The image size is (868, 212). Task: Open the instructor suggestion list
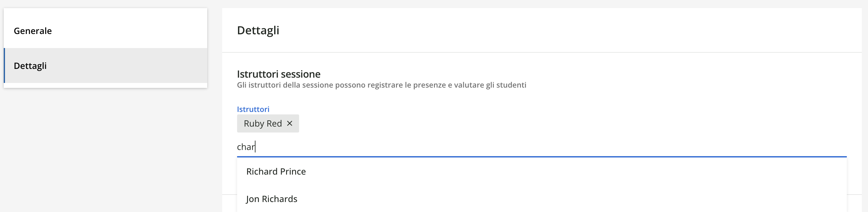tap(371, 147)
